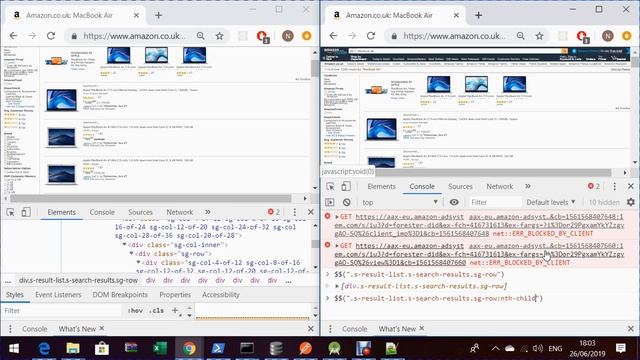Create live expression with eye icon
This screenshot has width=640, height=360.
pos(454,202)
